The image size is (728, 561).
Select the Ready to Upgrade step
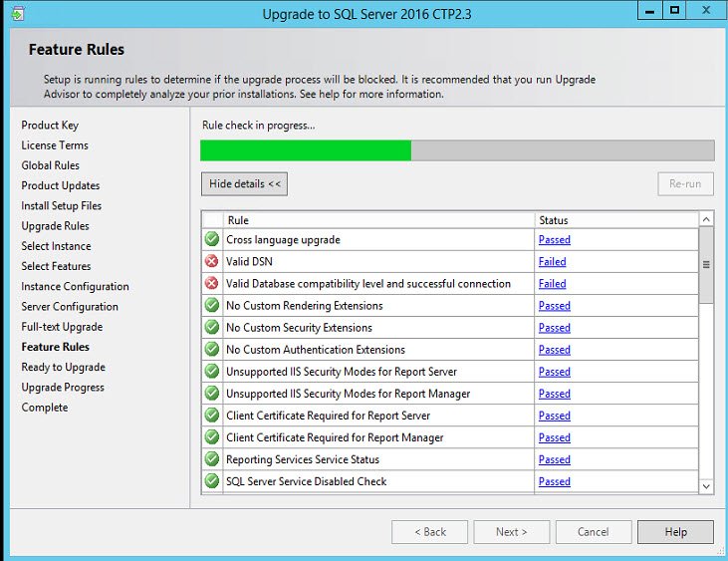(63, 368)
